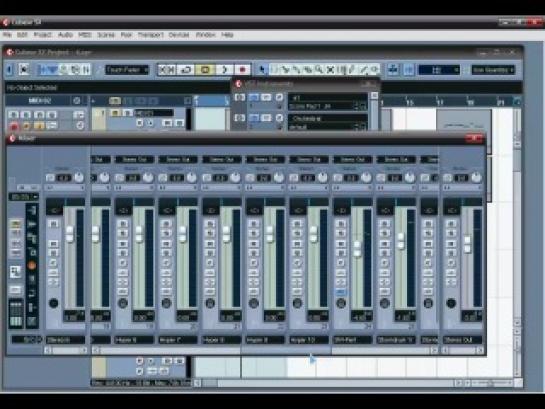Image resolution: width=545 pixels, height=409 pixels.
Task: Enable Read automation on Stormdrum channel
Action: (x=384, y=244)
